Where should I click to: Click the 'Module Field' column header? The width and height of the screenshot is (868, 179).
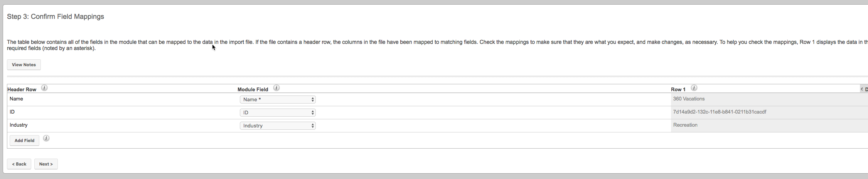click(x=253, y=89)
